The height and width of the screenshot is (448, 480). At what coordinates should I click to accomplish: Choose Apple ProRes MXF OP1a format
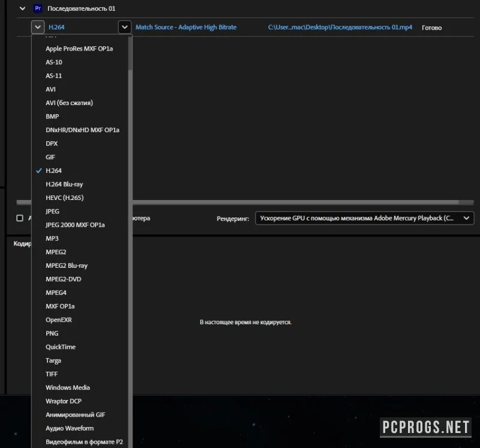pos(79,49)
